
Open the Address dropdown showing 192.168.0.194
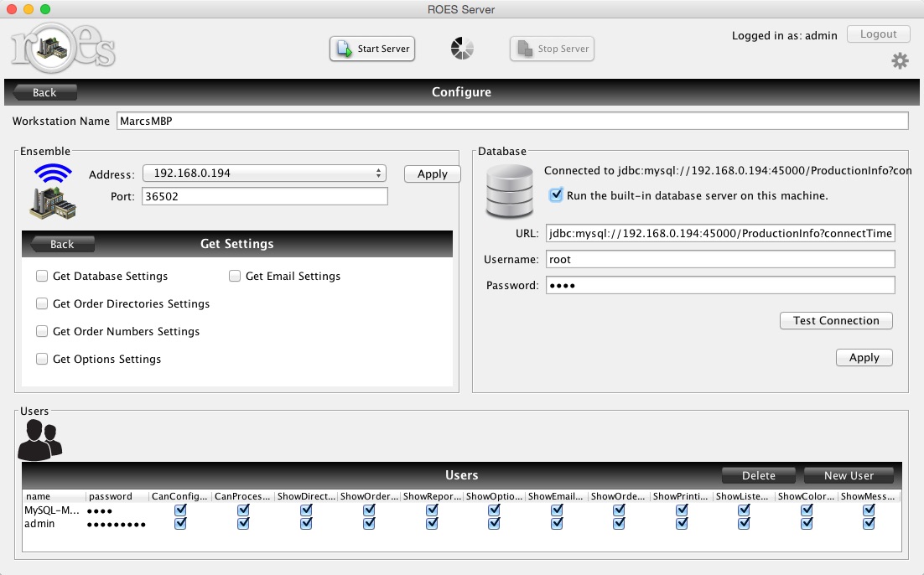[264, 174]
